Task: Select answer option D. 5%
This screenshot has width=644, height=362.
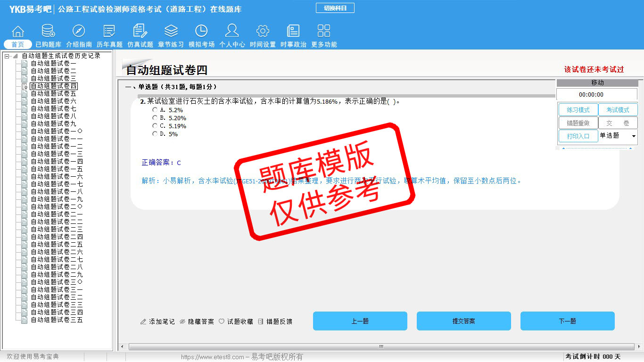Action: 155,134
